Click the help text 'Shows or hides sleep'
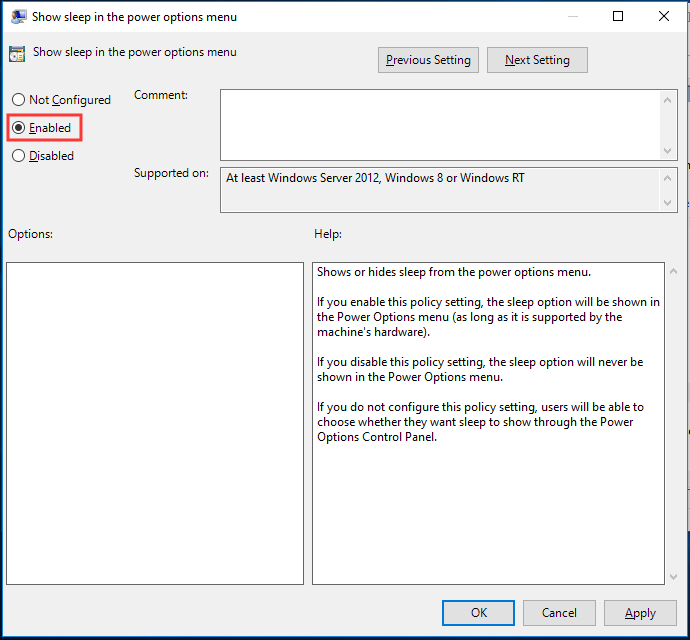690x640 pixels. click(454, 272)
